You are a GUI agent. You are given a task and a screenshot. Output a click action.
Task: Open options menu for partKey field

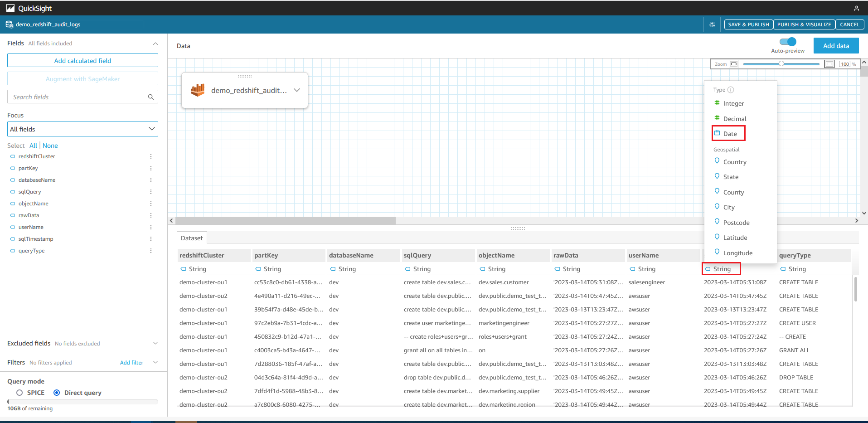point(151,168)
